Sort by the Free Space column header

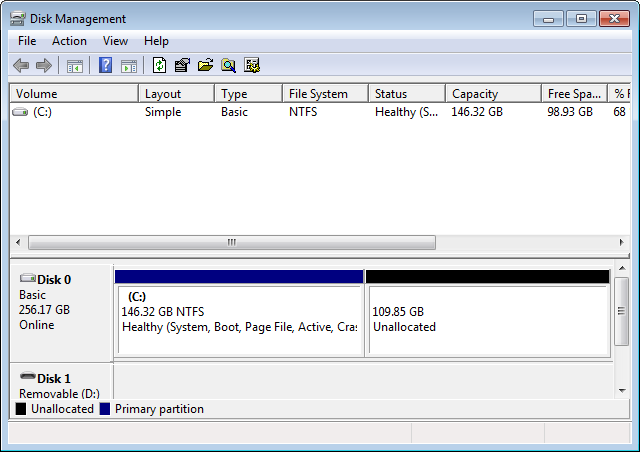tap(574, 94)
